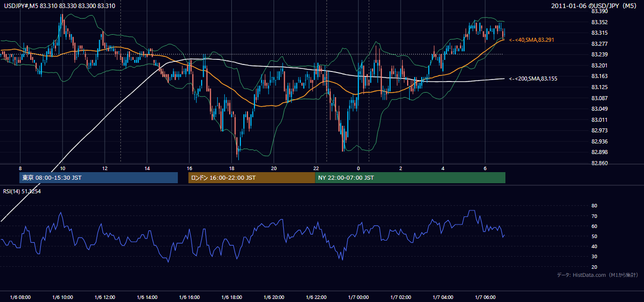Click price level 83.201 on axis
644x302 pixels.
pyautogui.click(x=599, y=65)
